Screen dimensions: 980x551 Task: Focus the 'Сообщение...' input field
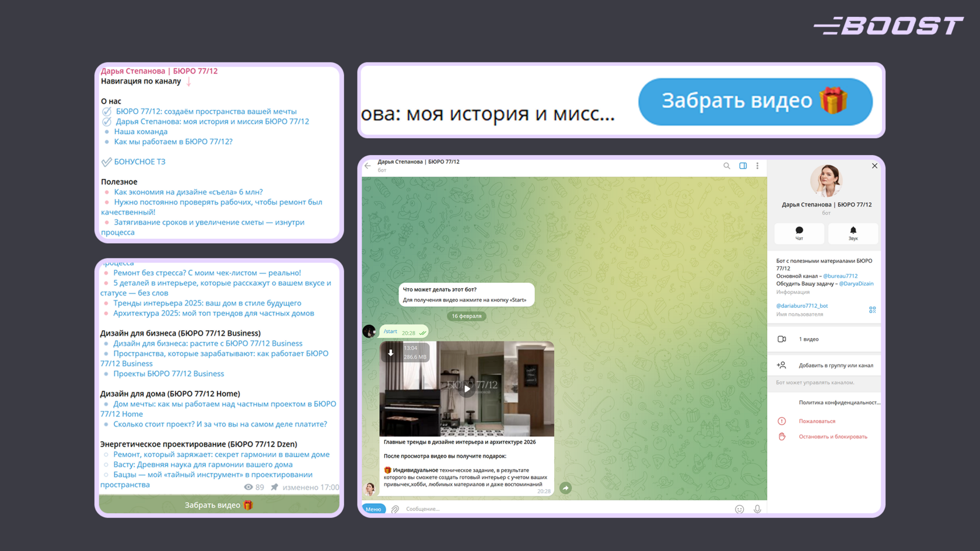tap(566, 509)
